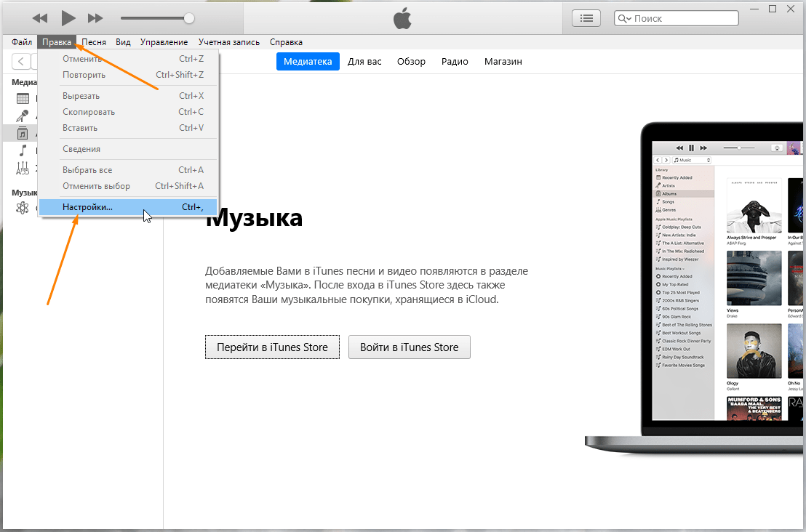
Task: Open the Магазин tab
Action: point(503,62)
